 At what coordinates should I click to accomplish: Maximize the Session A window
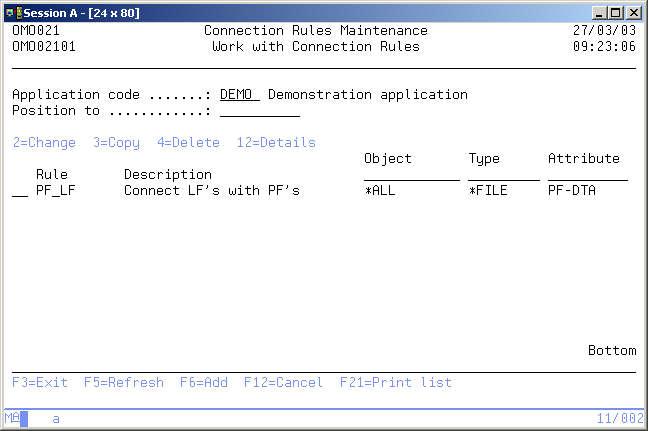click(x=618, y=11)
